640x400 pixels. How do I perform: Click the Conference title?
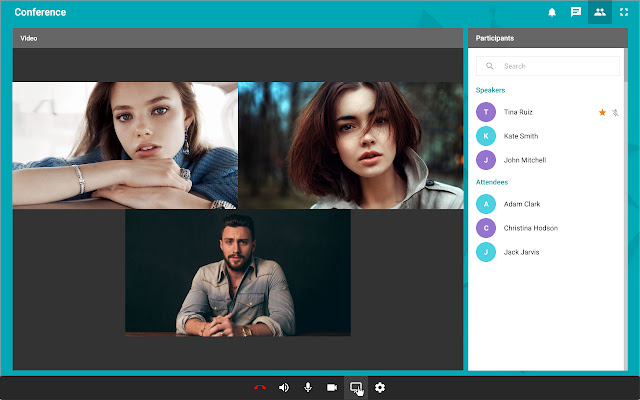click(40, 12)
